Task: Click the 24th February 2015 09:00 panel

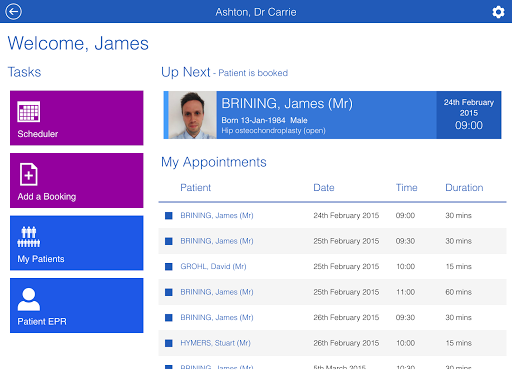Action: tap(469, 115)
